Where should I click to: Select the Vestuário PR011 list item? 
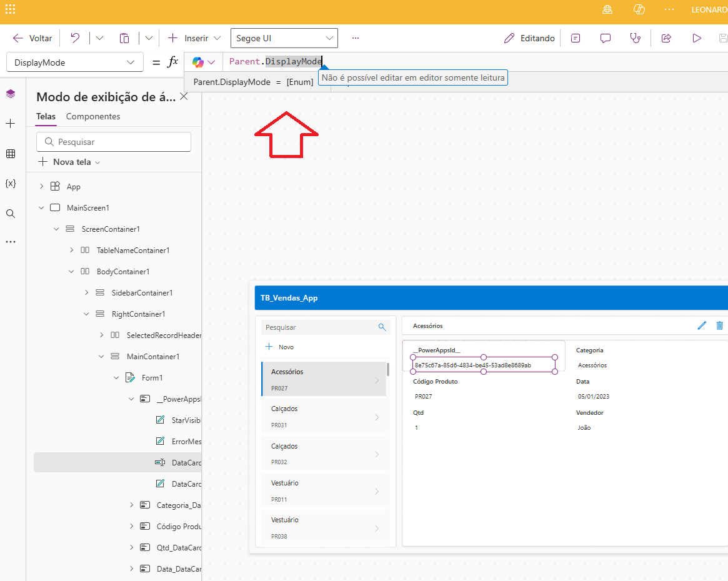(324, 490)
